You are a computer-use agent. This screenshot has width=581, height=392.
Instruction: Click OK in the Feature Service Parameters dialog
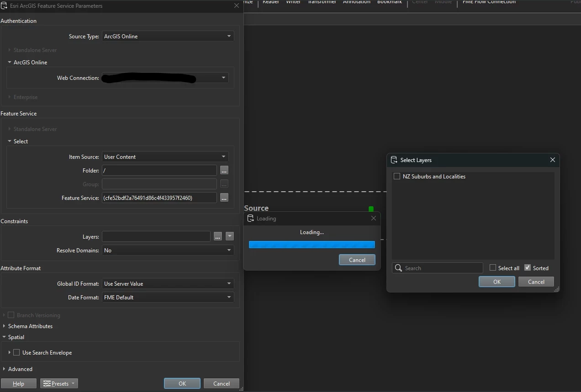tap(182, 383)
